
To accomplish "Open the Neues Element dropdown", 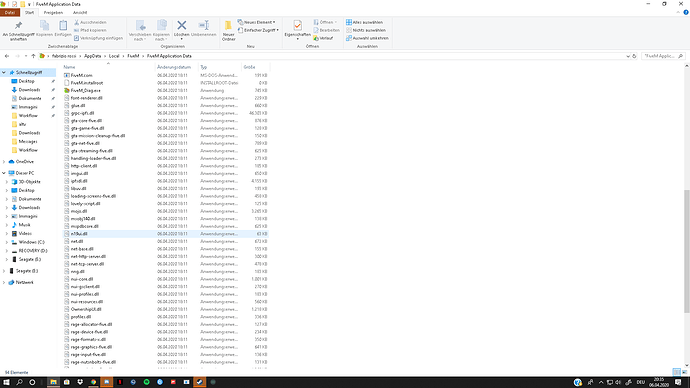I will (x=257, y=22).
